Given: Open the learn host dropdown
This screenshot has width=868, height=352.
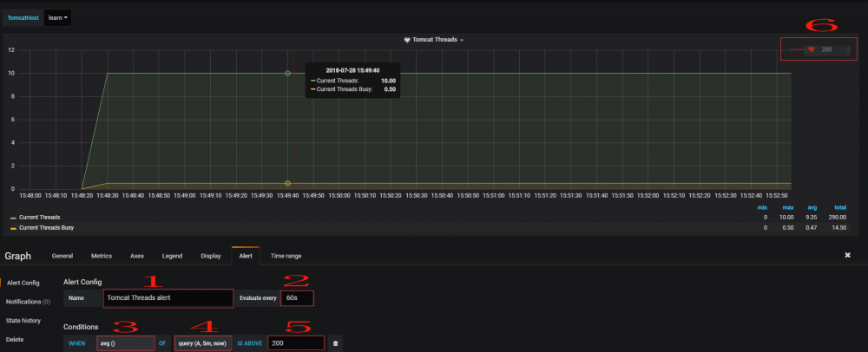Looking at the screenshot, I should pos(57,17).
